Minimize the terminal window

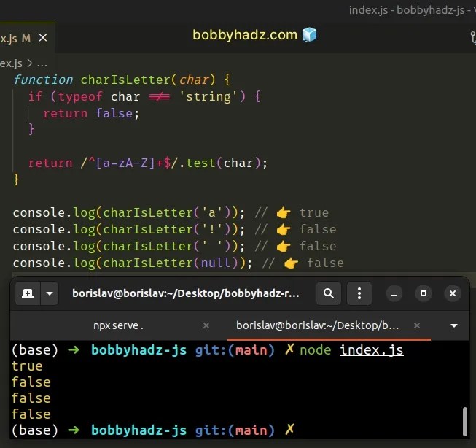click(x=394, y=293)
